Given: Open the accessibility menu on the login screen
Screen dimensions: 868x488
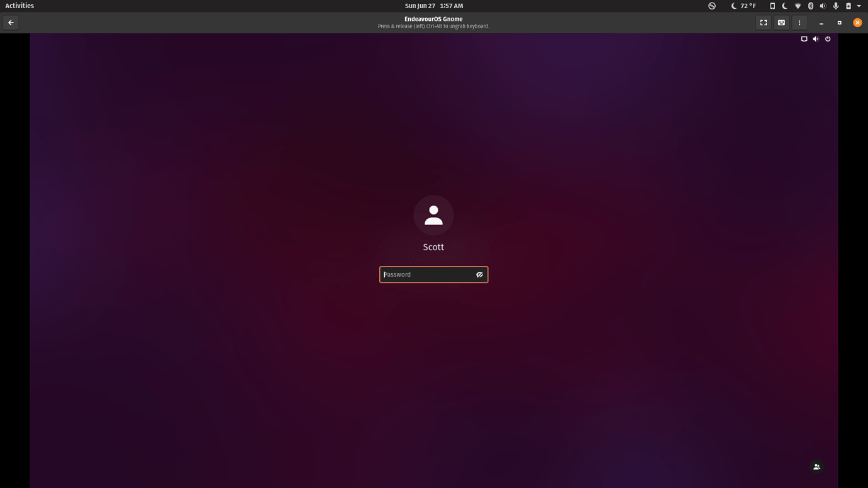Looking at the screenshot, I should (x=804, y=38).
